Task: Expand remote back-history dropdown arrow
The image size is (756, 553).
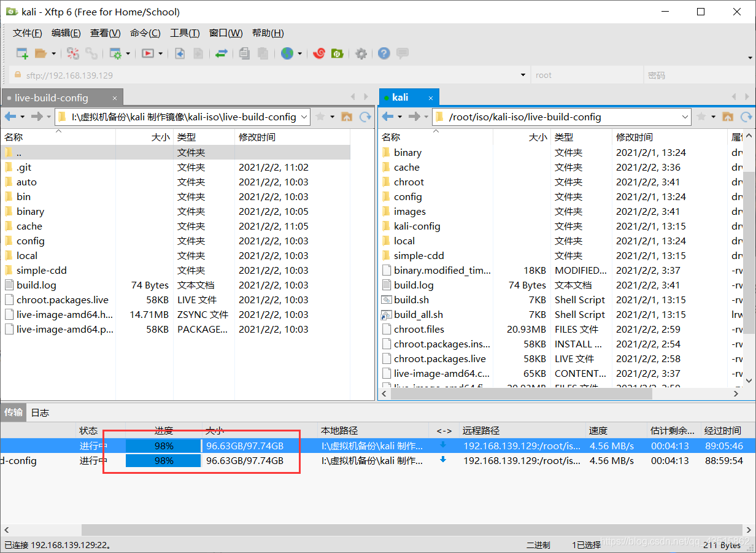Action: [400, 117]
